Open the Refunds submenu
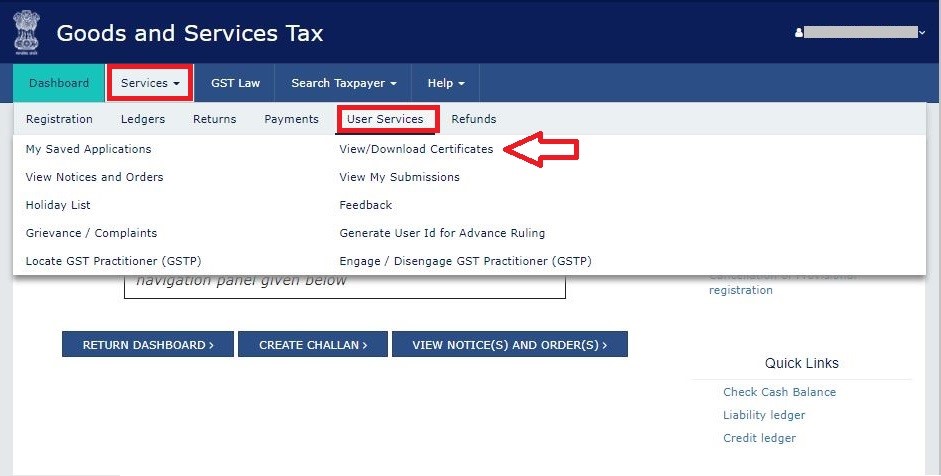The width and height of the screenshot is (941, 476). 473,119
